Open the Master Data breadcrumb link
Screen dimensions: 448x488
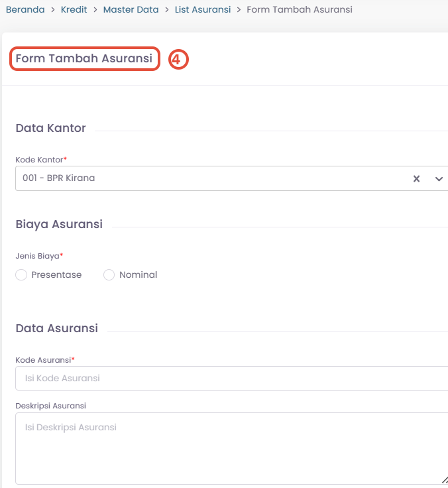131,10
